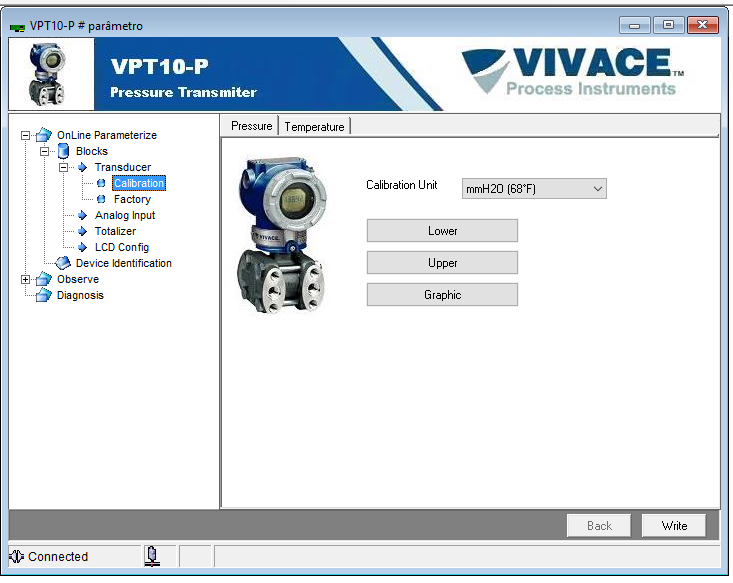Expand the Observe tree node
Screen dimensions: 733x583
pyautogui.click(x=25, y=280)
